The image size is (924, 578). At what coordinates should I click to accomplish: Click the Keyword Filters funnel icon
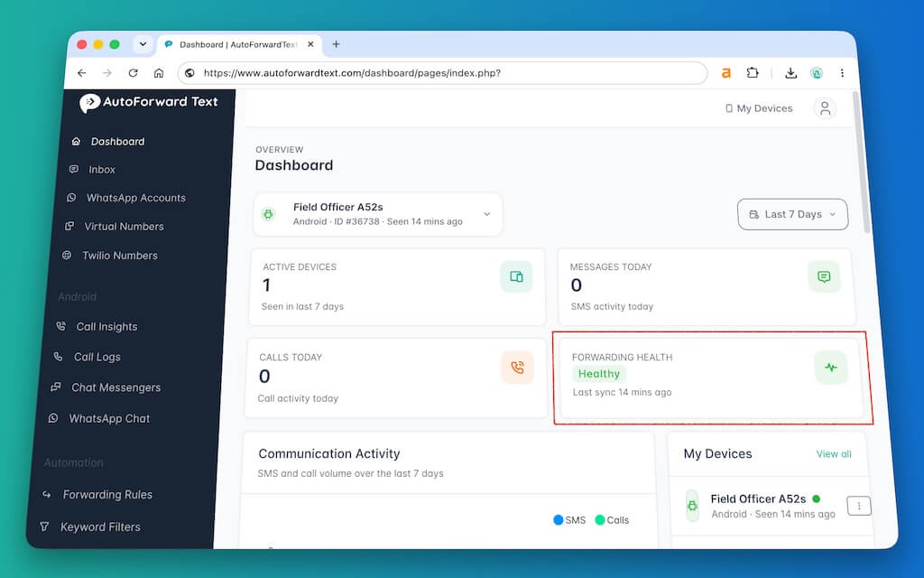44,527
